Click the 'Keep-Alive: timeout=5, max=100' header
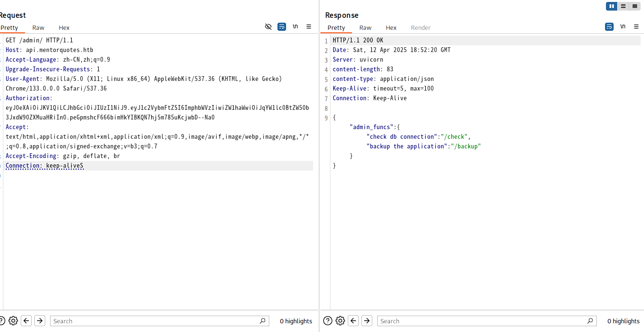The width and height of the screenshot is (644, 332). point(383,89)
